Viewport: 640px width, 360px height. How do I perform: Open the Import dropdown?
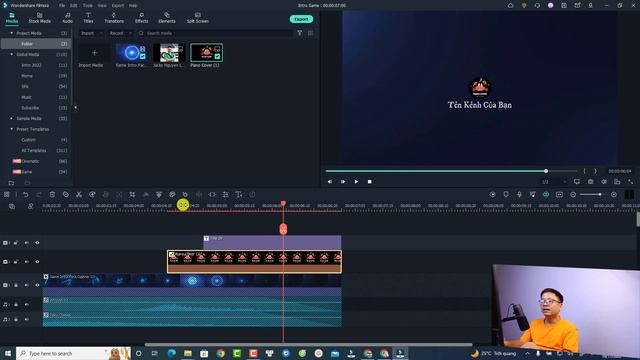point(91,33)
